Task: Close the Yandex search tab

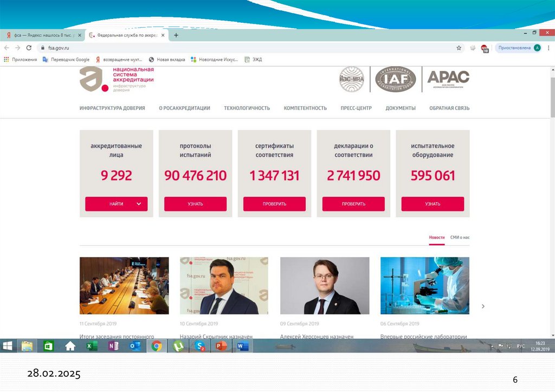Action: click(80, 35)
